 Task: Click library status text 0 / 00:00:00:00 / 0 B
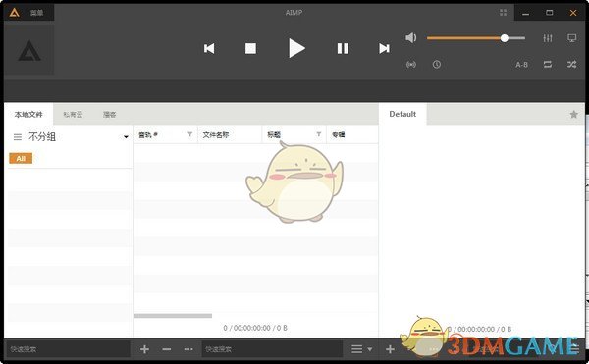(255, 328)
